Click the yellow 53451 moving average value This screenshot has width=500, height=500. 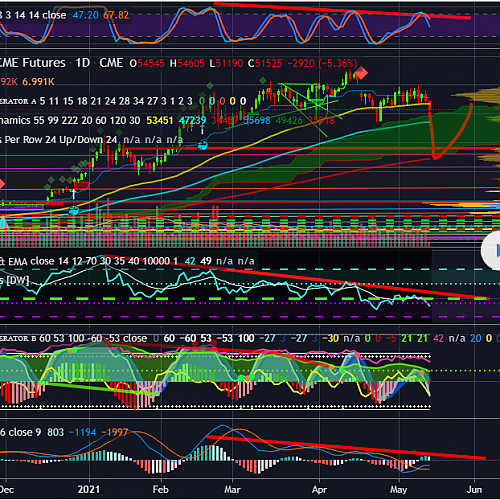pyautogui.click(x=160, y=120)
